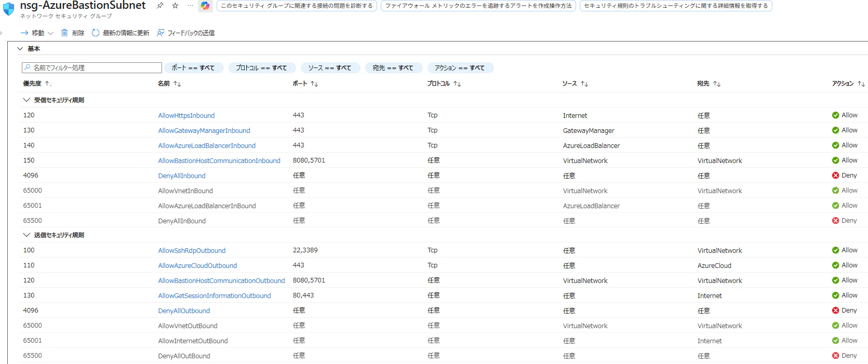This screenshot has width=868, height=364.
Task: Click priority 150 cell
Action: [x=29, y=160]
